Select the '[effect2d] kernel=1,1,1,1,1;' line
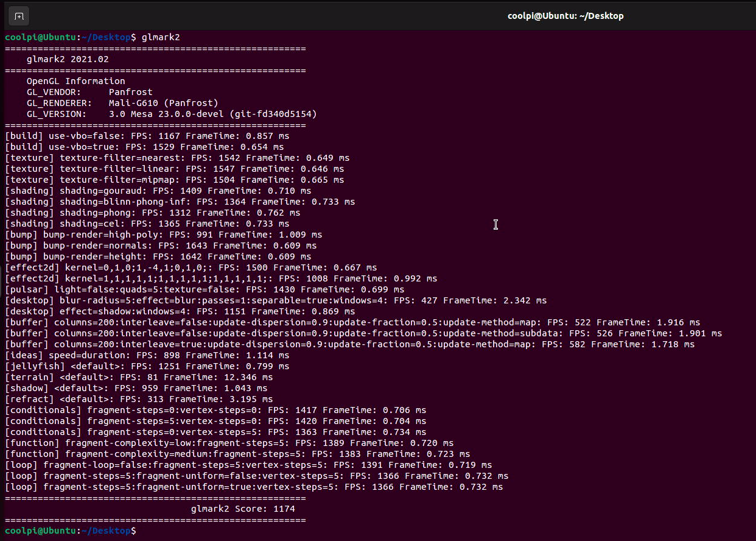Image resolution: width=756 pixels, height=541 pixels. click(x=221, y=278)
